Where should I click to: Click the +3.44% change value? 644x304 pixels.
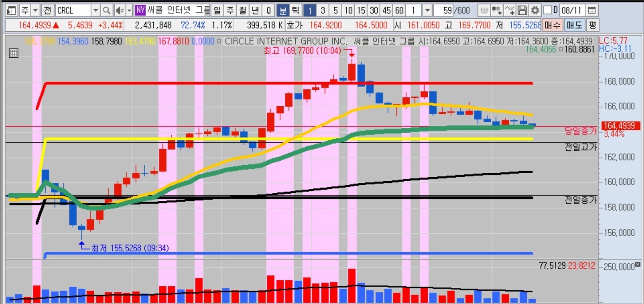tap(110, 25)
